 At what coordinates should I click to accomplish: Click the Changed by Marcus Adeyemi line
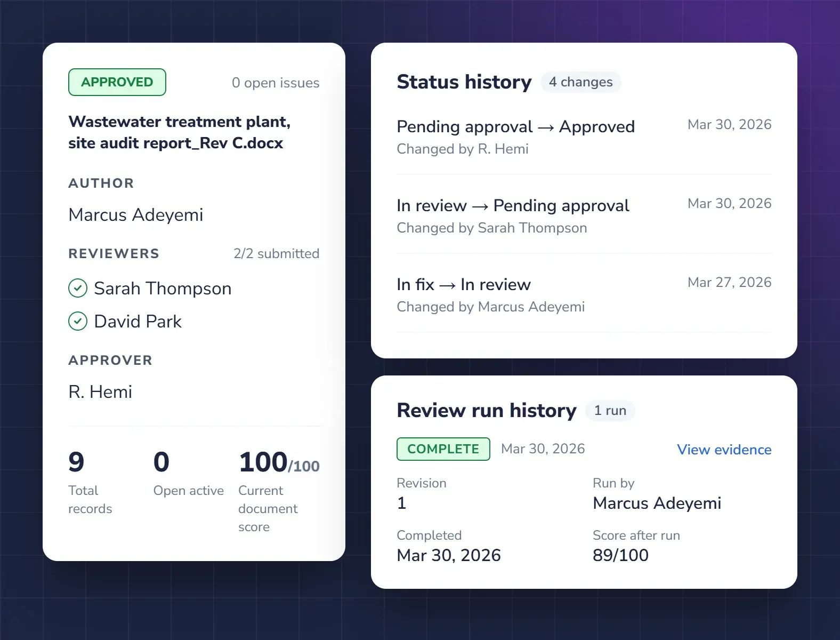pos(491,307)
